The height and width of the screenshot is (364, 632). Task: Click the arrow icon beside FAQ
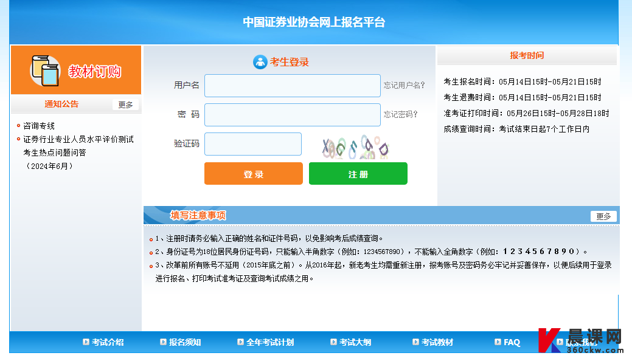tap(498, 342)
